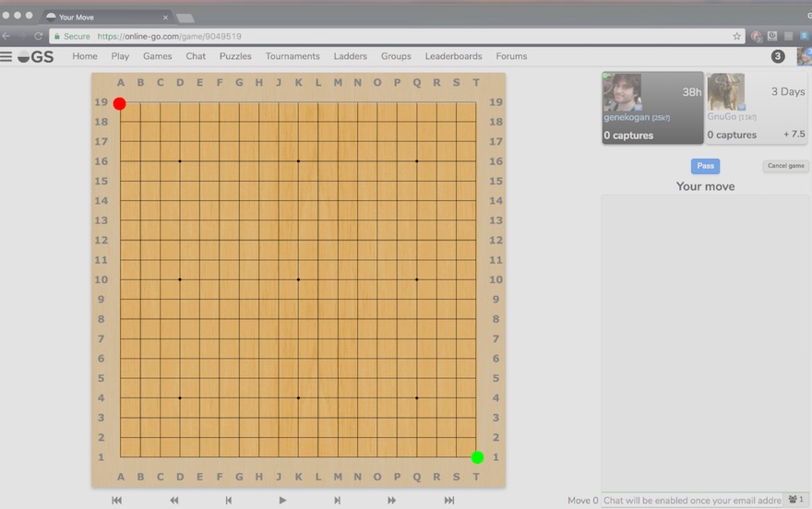Go to the Tournaments page
This screenshot has height=509, width=812.
click(x=293, y=56)
